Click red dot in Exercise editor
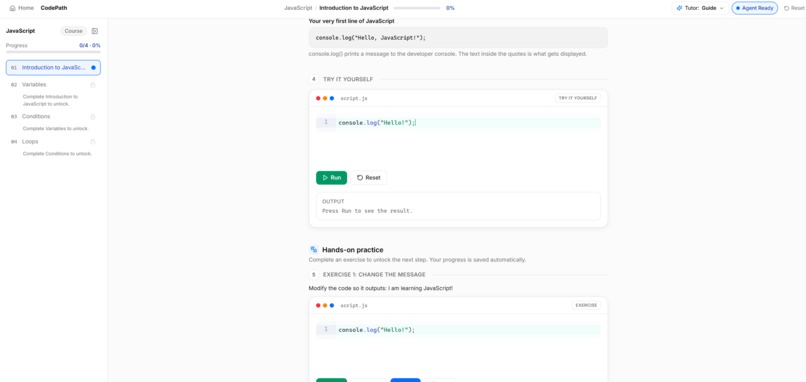Screen dimensions: 806x382 pos(318,305)
